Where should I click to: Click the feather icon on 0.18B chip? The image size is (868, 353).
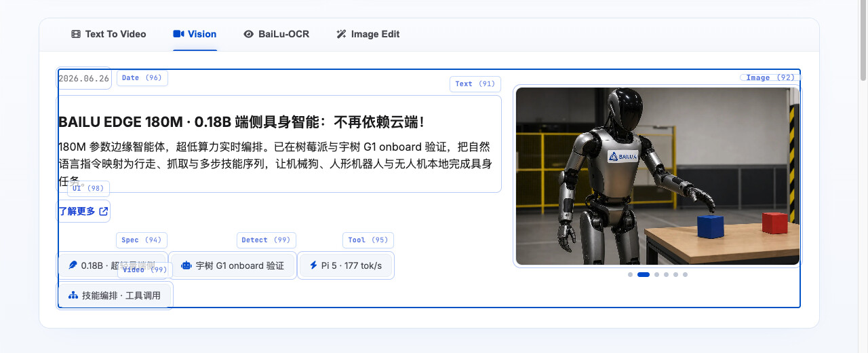(x=73, y=265)
